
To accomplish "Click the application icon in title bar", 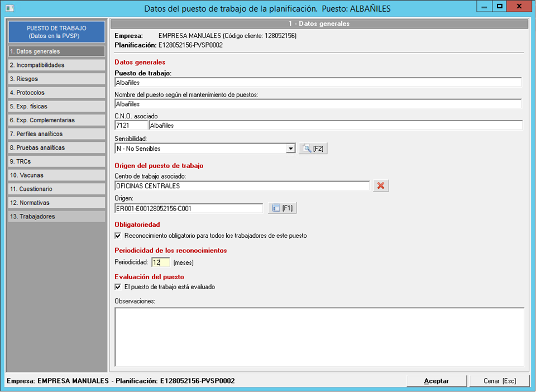I will [x=9, y=8].
